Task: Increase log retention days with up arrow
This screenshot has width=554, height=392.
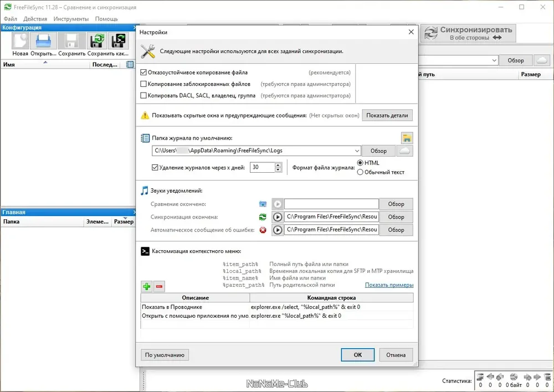Action: click(x=278, y=165)
